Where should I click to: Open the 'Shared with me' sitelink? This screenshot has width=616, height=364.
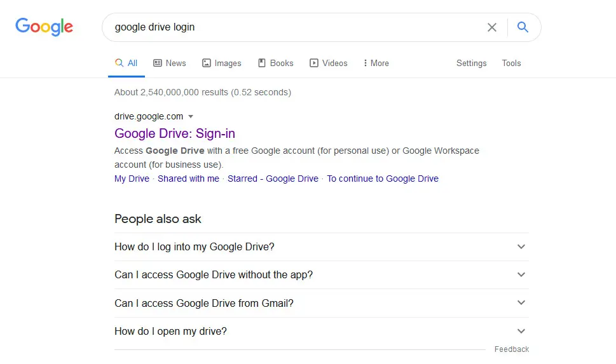(x=188, y=179)
